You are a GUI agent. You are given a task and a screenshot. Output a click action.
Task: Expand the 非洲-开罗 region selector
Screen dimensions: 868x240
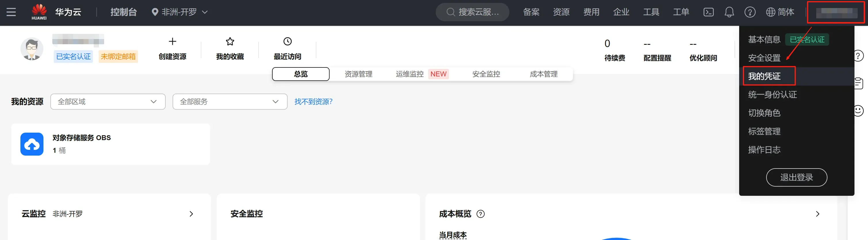[179, 12]
